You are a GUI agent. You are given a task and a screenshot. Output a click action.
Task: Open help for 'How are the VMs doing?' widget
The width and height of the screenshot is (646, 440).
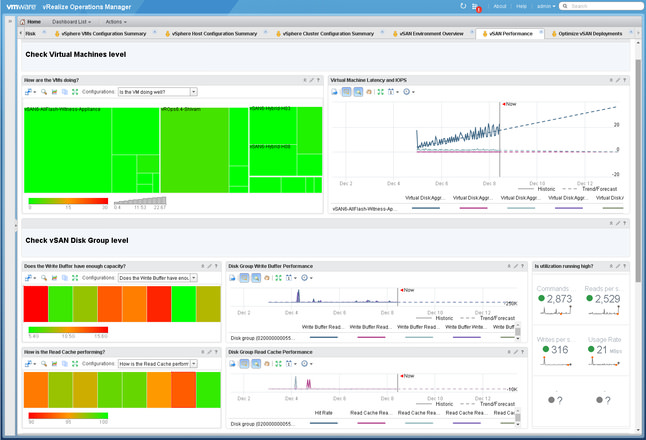pyautogui.click(x=320, y=79)
